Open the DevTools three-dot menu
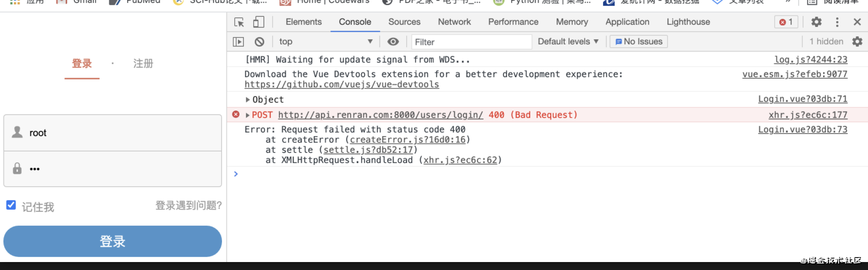The image size is (868, 270). (837, 22)
